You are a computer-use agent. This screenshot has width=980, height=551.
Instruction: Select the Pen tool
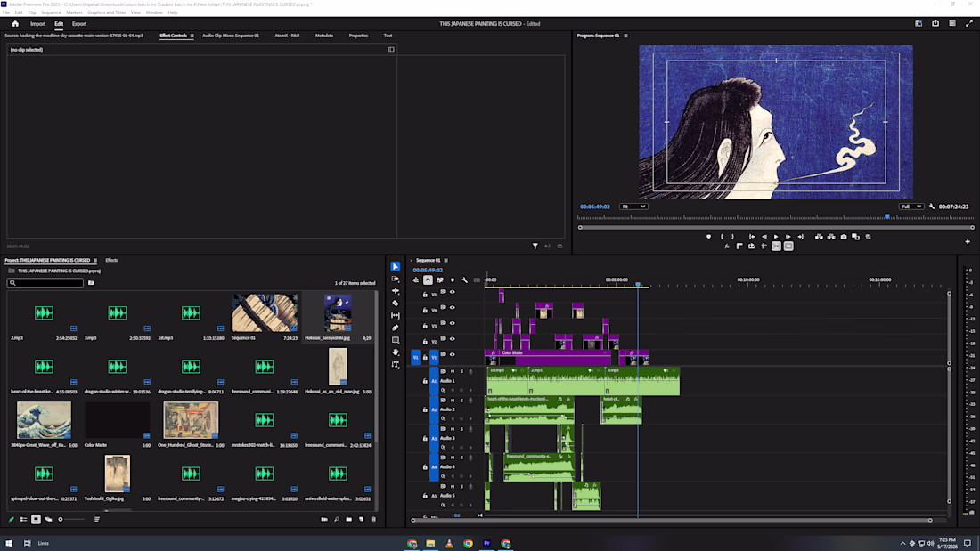395,328
